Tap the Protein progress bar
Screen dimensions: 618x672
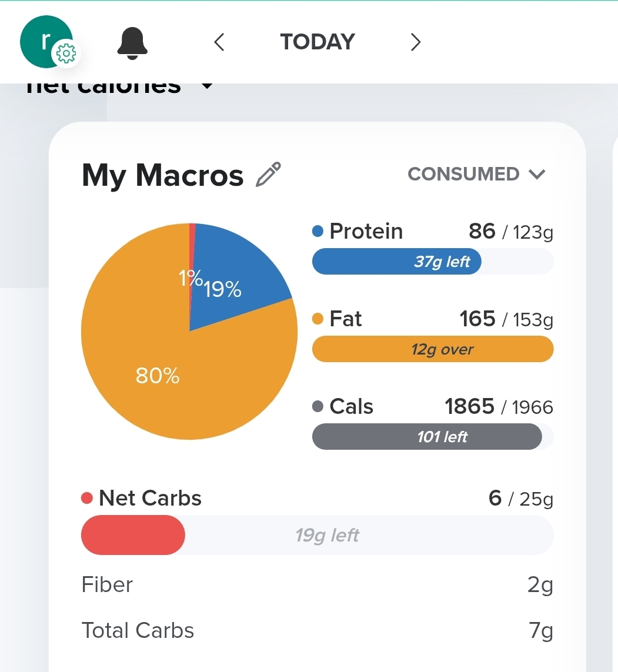(432, 262)
